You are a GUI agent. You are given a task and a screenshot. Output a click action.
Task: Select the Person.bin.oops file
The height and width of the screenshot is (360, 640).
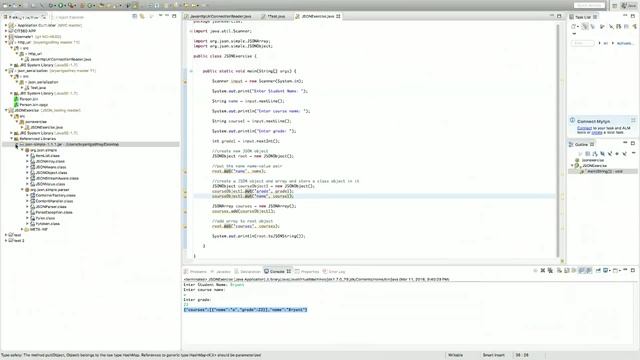click(x=33, y=105)
